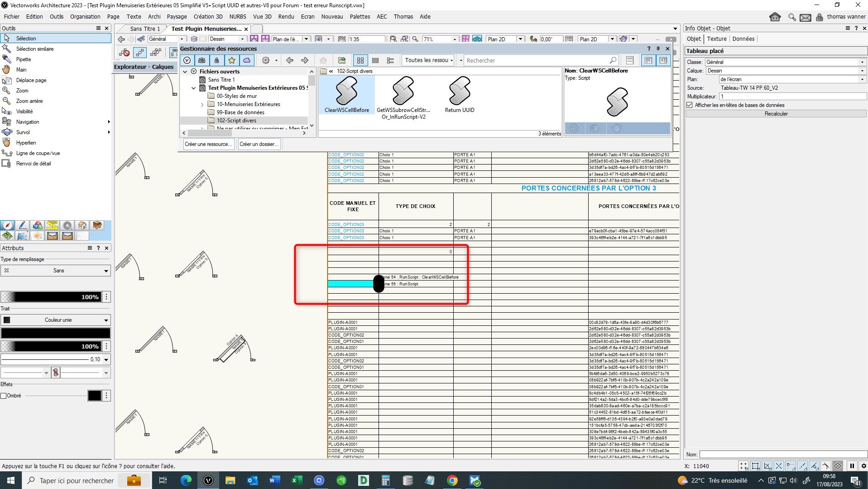Click the Zoom arrière tool
Image resolution: width=868 pixels, height=489 pixels.
pyautogui.click(x=29, y=101)
